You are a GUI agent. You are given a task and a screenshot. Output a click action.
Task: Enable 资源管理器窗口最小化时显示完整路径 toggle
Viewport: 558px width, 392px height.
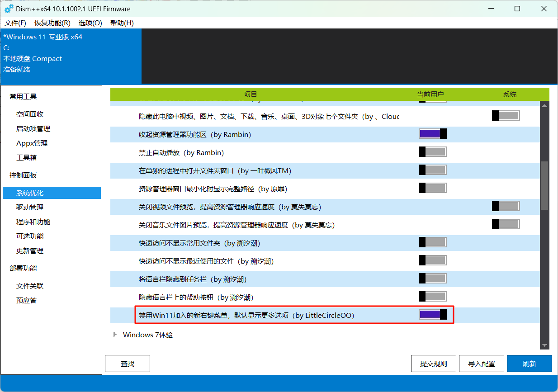tap(433, 188)
